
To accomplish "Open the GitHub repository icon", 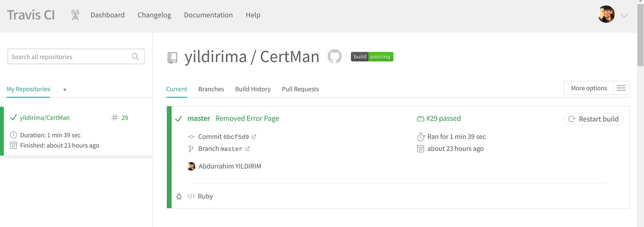I will point(334,57).
